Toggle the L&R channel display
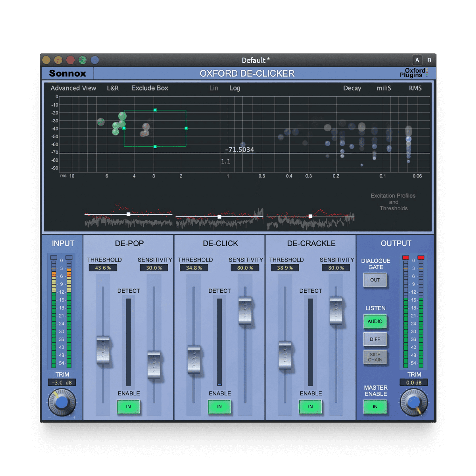 click(113, 88)
